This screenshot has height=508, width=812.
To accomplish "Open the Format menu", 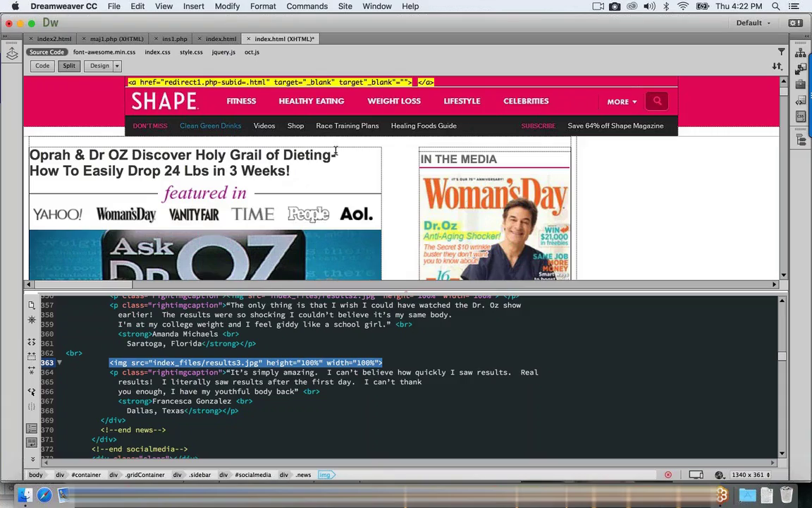I will click(263, 6).
